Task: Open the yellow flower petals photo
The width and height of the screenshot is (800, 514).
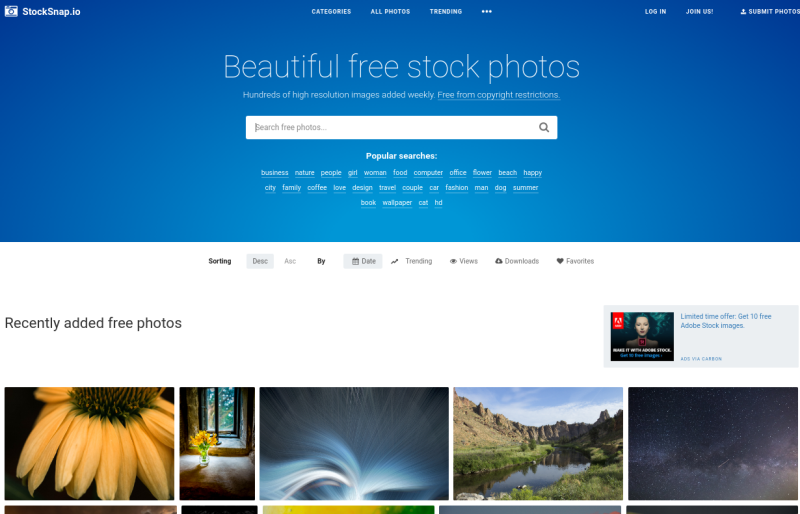Action: [x=89, y=443]
